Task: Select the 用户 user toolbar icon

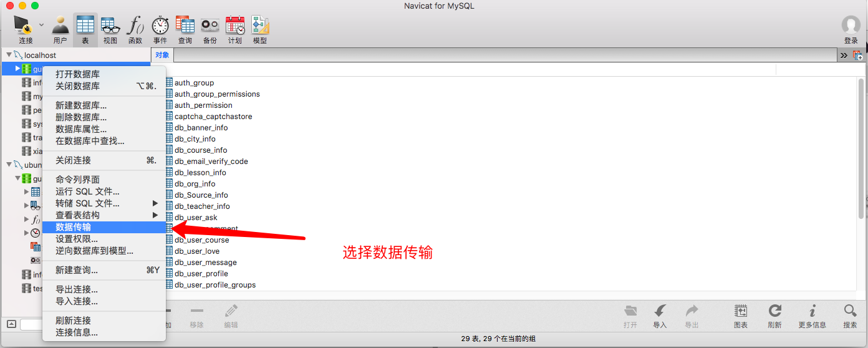Action: pyautogui.click(x=60, y=29)
